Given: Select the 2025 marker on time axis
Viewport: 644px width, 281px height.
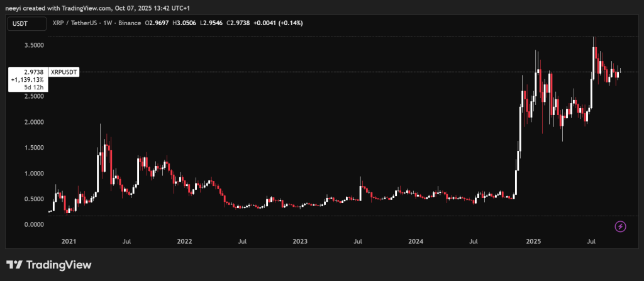Looking at the screenshot, I should [533, 241].
